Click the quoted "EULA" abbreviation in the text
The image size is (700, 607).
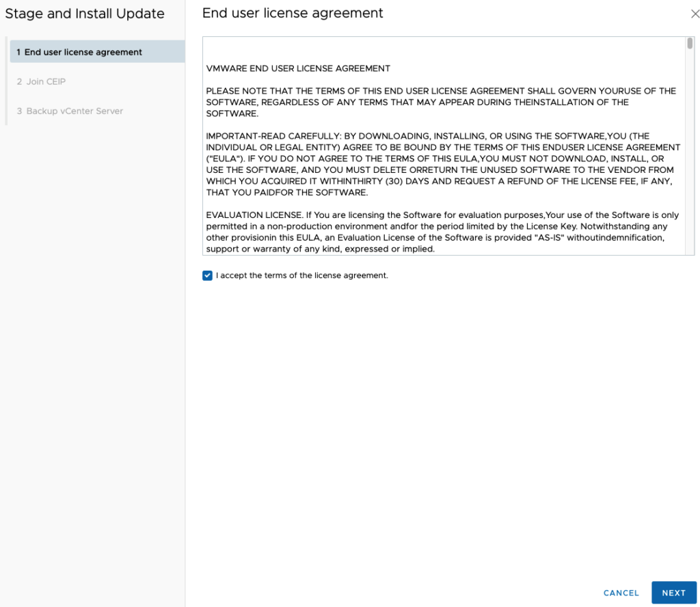tap(220, 159)
